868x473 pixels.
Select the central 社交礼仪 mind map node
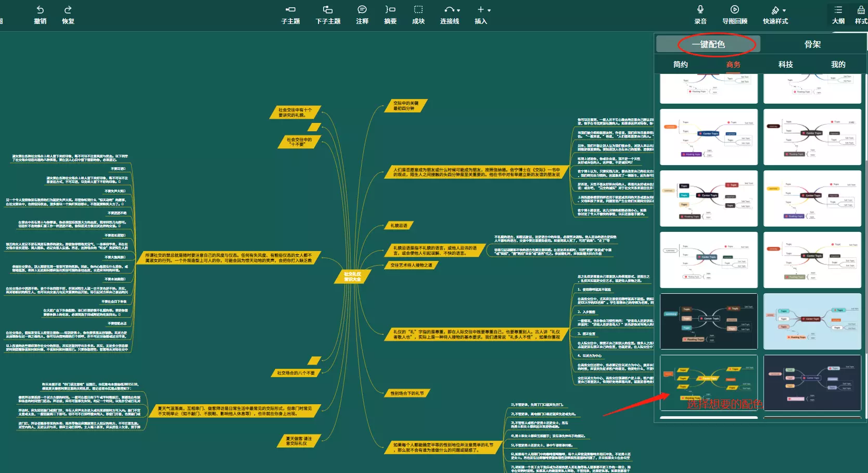point(352,277)
